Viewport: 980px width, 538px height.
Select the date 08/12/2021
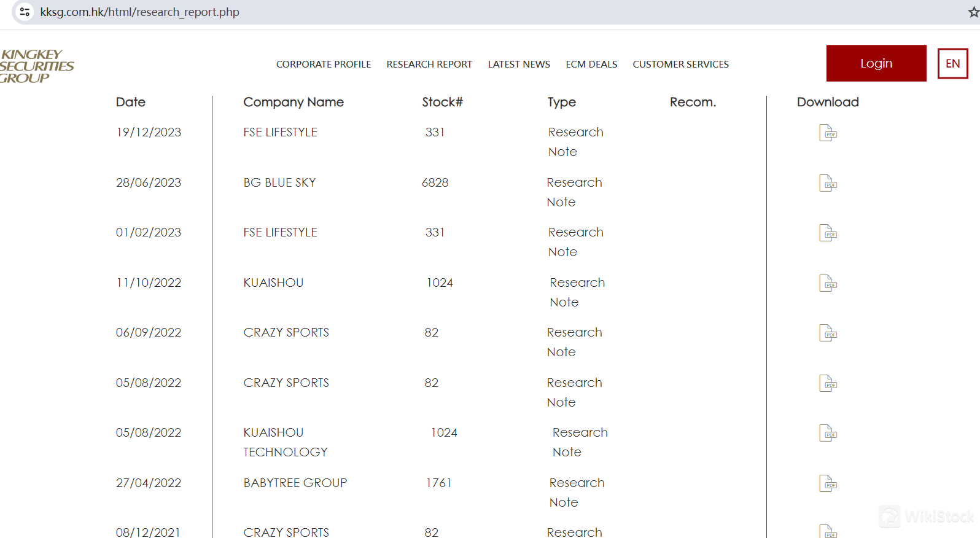pos(149,532)
